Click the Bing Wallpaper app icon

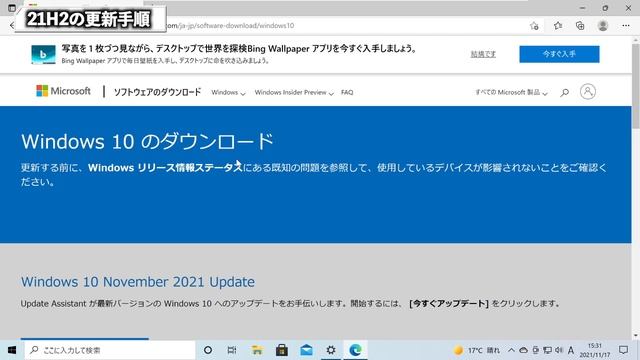click(x=43, y=54)
